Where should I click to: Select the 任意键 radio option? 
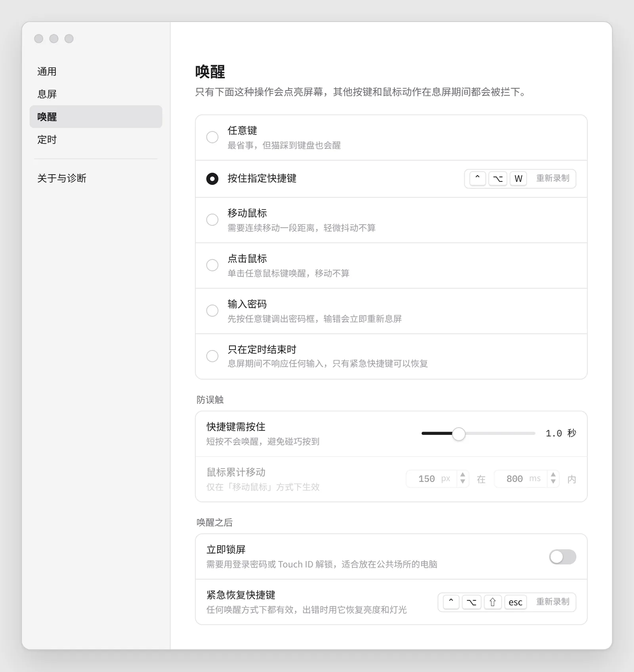point(212,137)
